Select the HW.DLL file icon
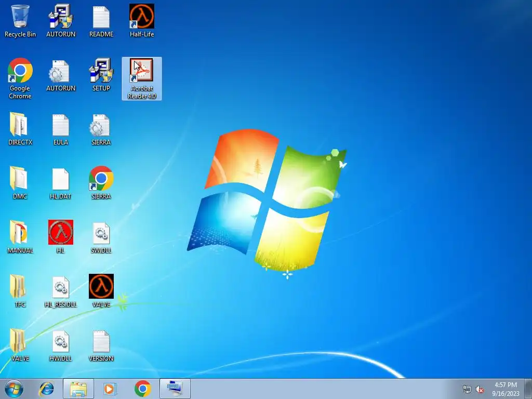The width and height of the screenshot is (532, 399). [x=61, y=345]
